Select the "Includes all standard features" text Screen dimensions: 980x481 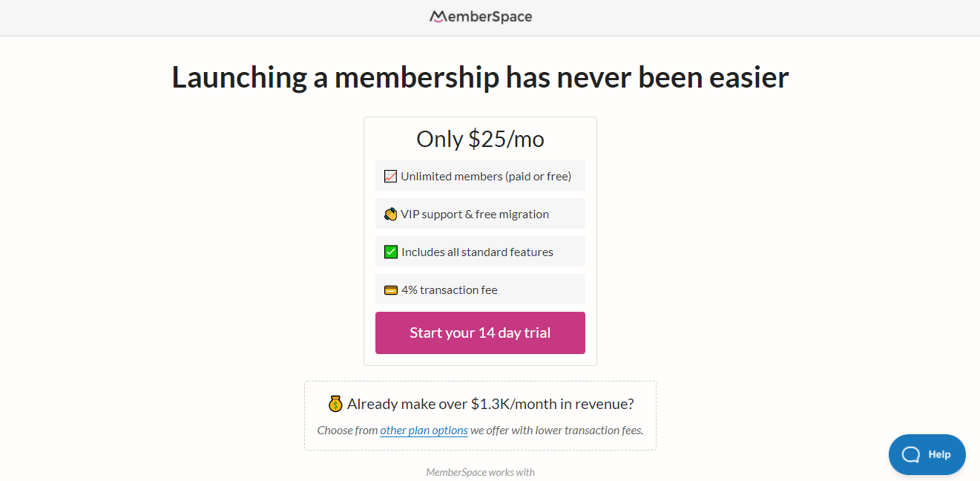477,252
